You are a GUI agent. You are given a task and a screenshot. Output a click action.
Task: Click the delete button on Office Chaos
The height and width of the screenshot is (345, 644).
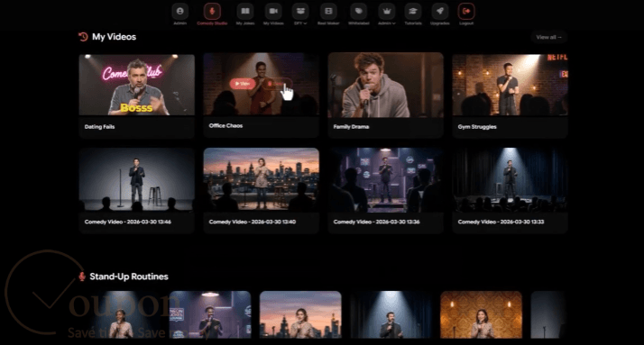[x=277, y=84]
